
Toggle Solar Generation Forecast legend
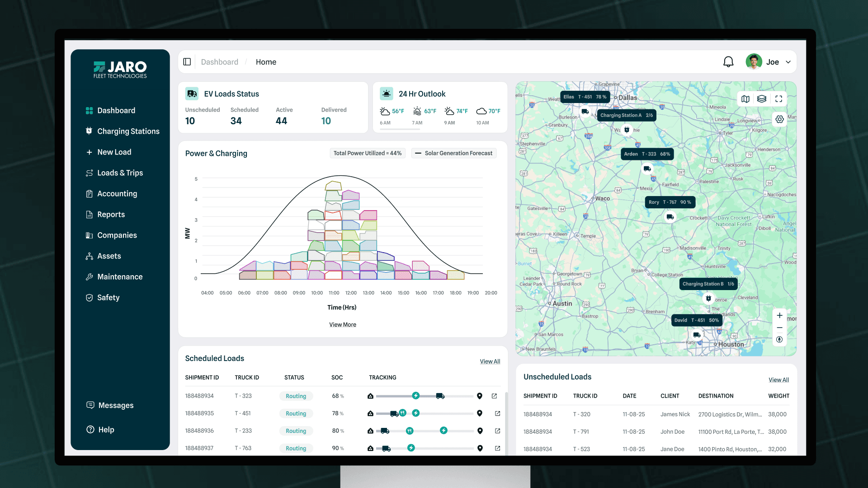pos(454,153)
